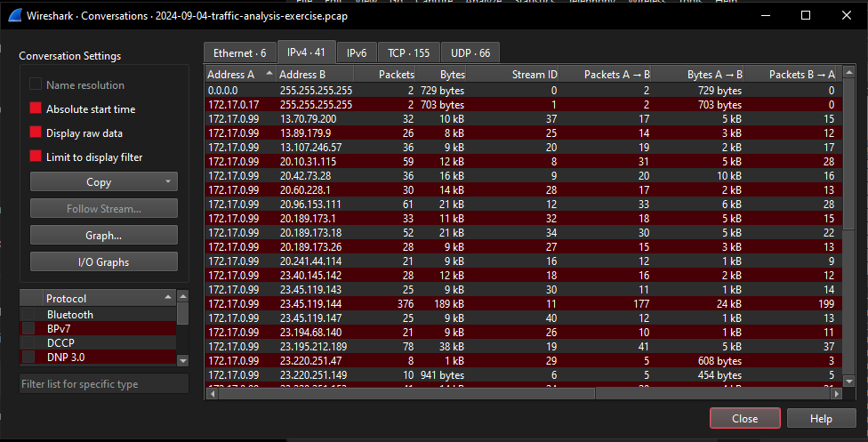Click the 189 kB bytes value

point(449,303)
